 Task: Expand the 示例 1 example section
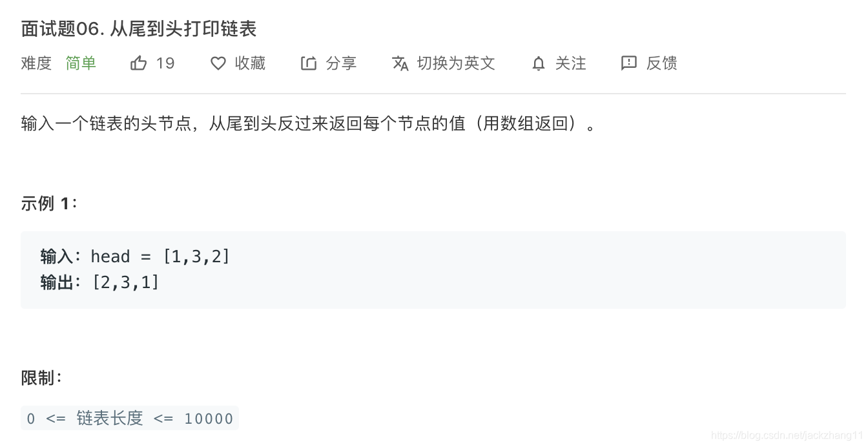pos(47,203)
